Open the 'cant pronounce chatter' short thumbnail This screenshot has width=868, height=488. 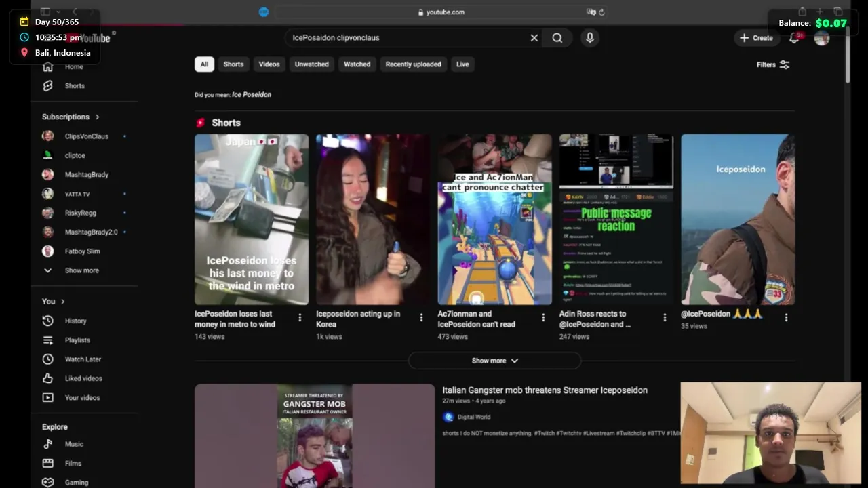click(494, 220)
